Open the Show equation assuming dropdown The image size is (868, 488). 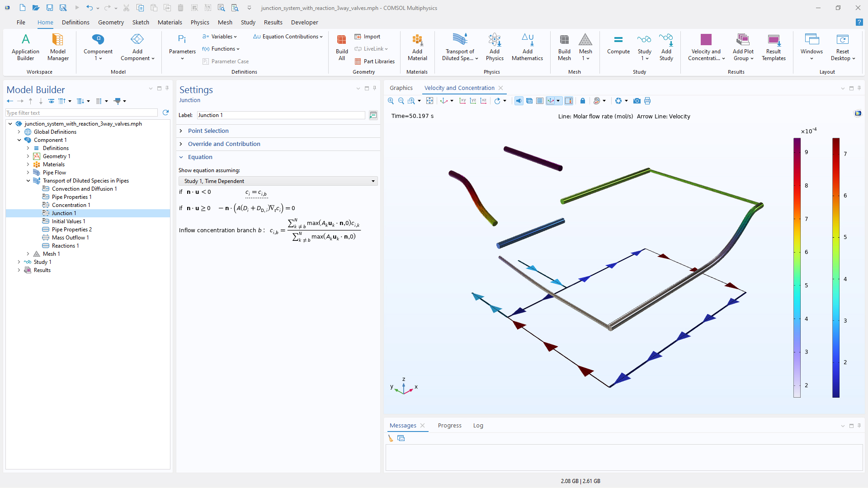point(278,181)
